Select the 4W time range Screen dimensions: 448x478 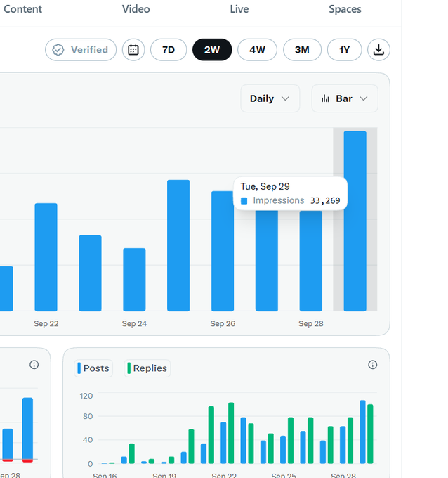[x=257, y=50]
